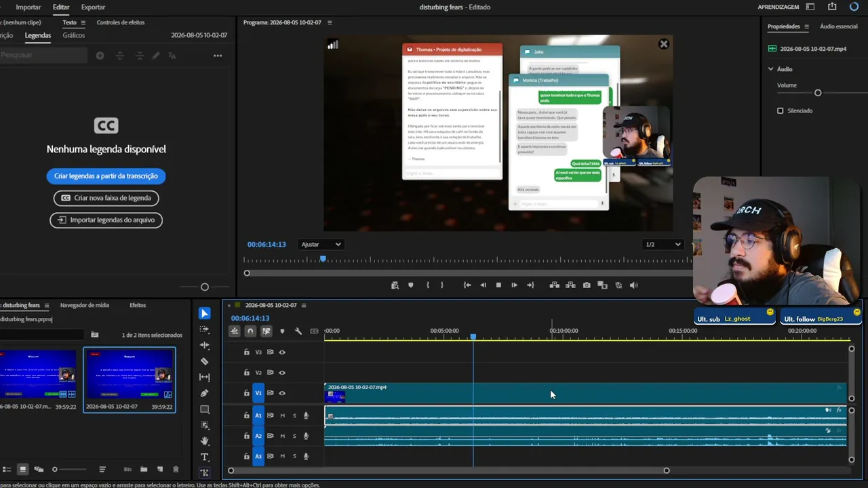Solo audio track A2
Image resolution: width=868 pixels, height=488 pixels.
point(294,436)
